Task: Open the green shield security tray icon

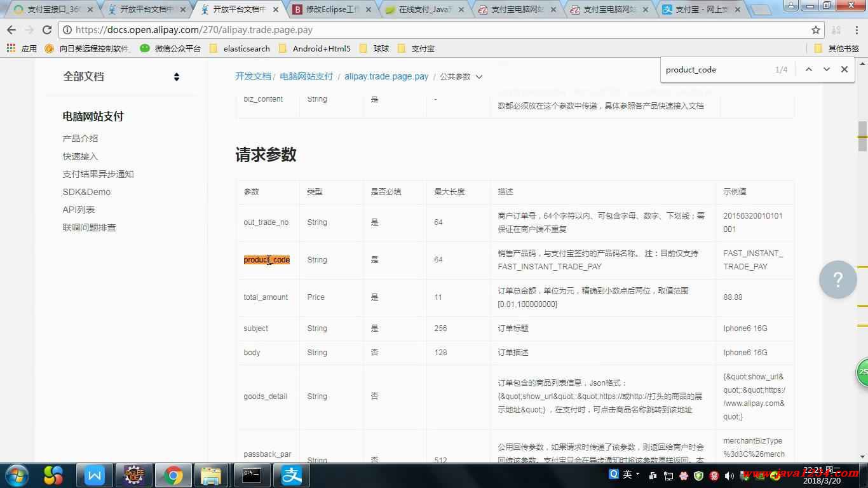Action: pos(698,475)
